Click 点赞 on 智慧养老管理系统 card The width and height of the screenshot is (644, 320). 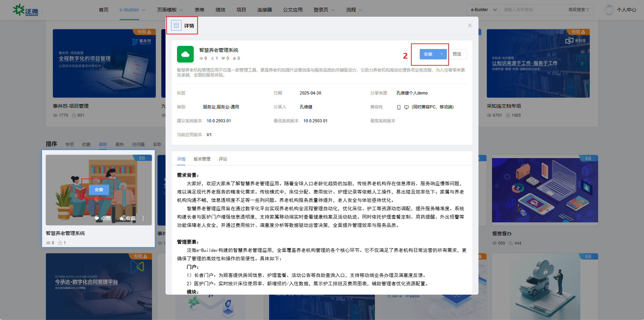click(103, 219)
